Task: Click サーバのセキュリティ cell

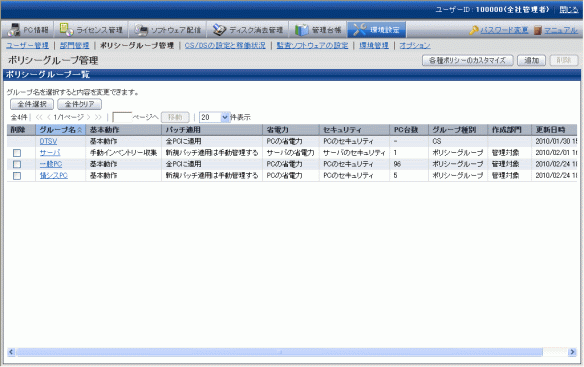Action: 354,153
